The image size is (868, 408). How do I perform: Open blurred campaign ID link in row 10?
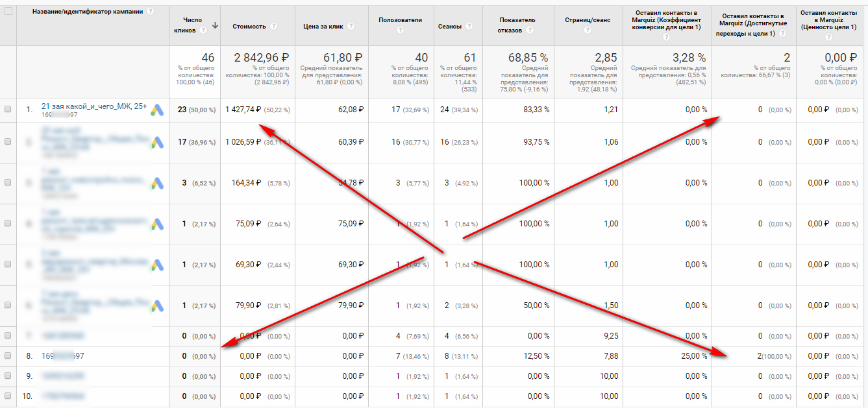(63, 396)
